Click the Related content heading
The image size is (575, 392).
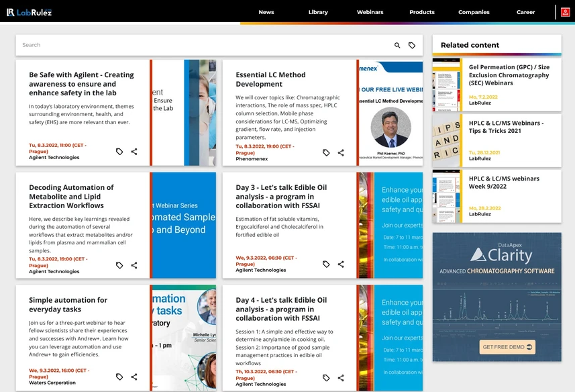pos(470,45)
